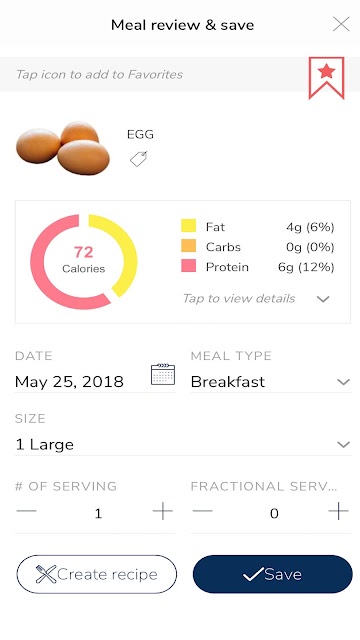Viewport: 360px width, 640px height.
Task: Decrease number of servings with minus
Action: [x=27, y=511]
